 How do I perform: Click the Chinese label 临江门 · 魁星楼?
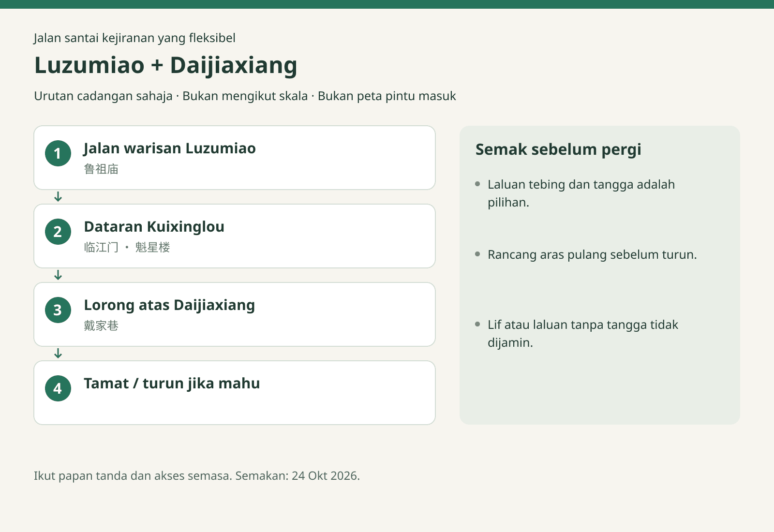click(127, 247)
